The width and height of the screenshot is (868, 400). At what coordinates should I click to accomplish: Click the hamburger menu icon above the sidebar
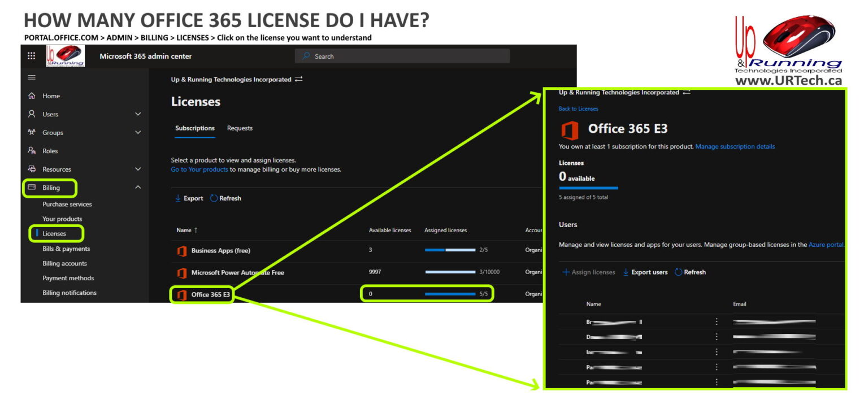coord(32,77)
